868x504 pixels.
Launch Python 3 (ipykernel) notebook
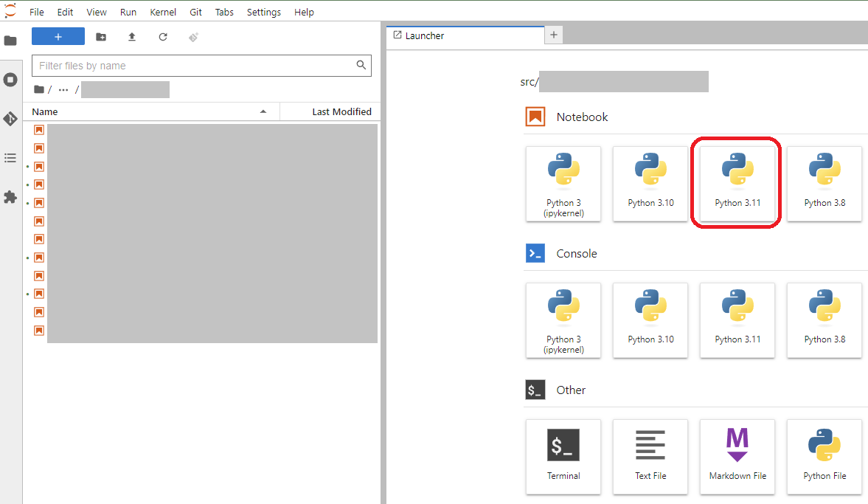click(563, 184)
